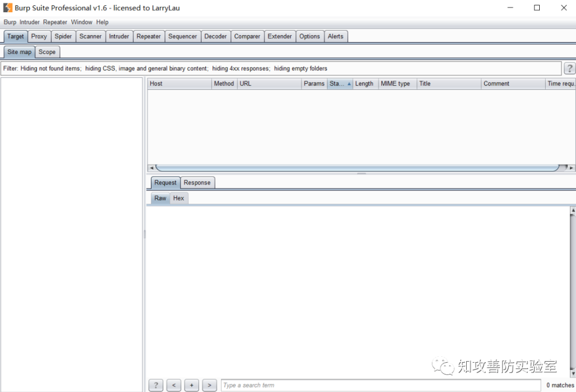Click the + search options button
Screen dimensions: 576x392
click(x=191, y=385)
